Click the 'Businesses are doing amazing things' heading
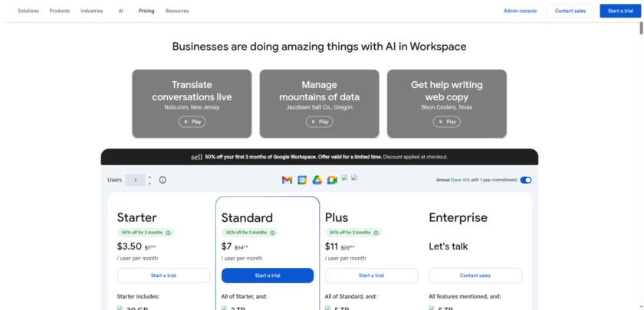The width and height of the screenshot is (644, 310). point(319,47)
